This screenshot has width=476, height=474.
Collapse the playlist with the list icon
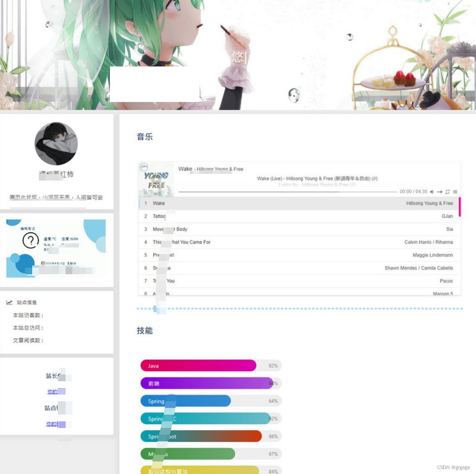[x=455, y=192]
